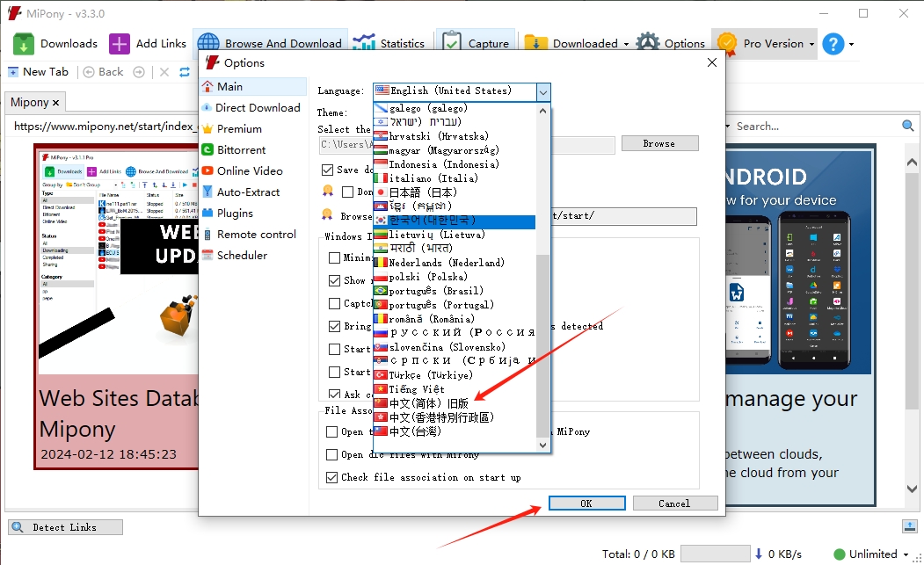This screenshot has height=565, width=924.
Task: Open the Pro Version icon
Action: (727, 42)
